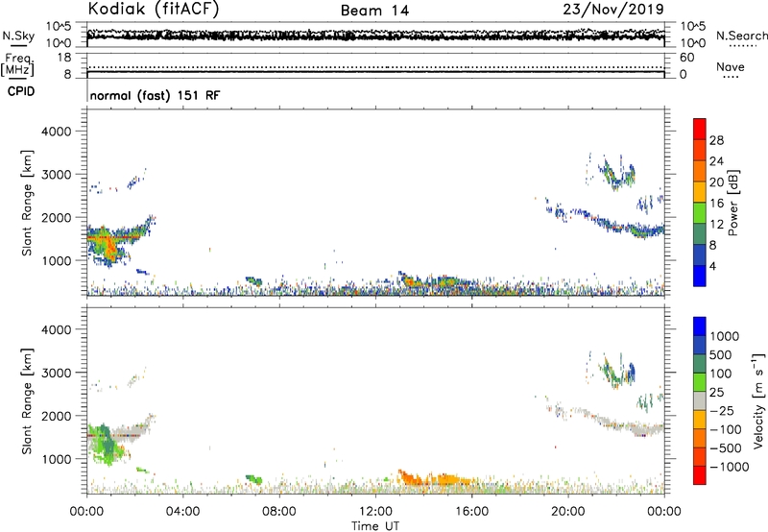Click the "3000" range tick on velocity panel

(56, 373)
